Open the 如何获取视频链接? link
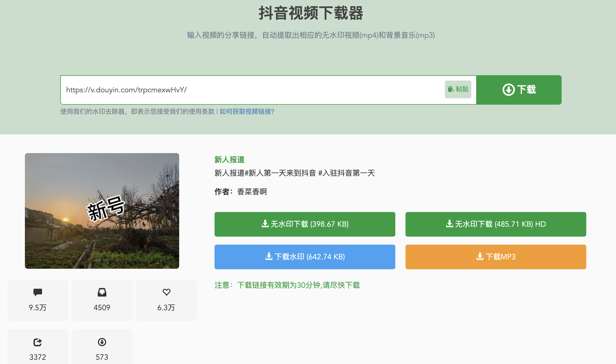 (247, 112)
